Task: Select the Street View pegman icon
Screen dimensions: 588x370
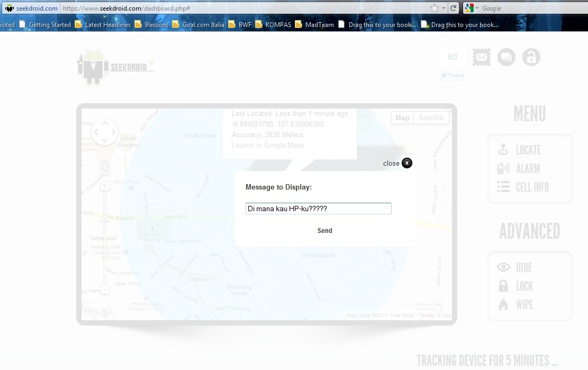Action: point(105,166)
